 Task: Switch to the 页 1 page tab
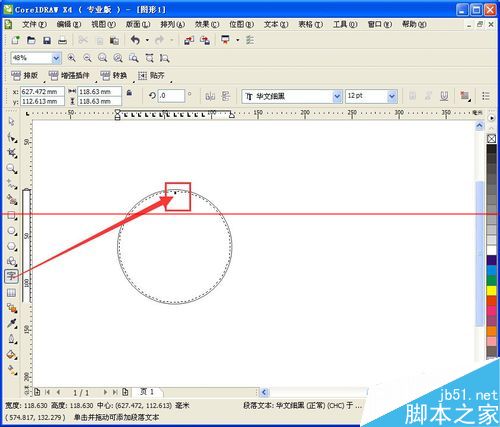click(x=147, y=392)
